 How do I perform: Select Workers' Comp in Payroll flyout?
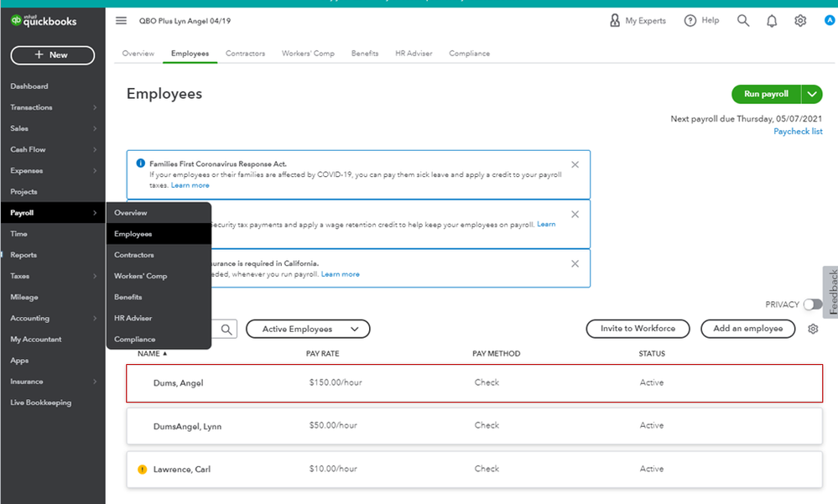point(159,276)
